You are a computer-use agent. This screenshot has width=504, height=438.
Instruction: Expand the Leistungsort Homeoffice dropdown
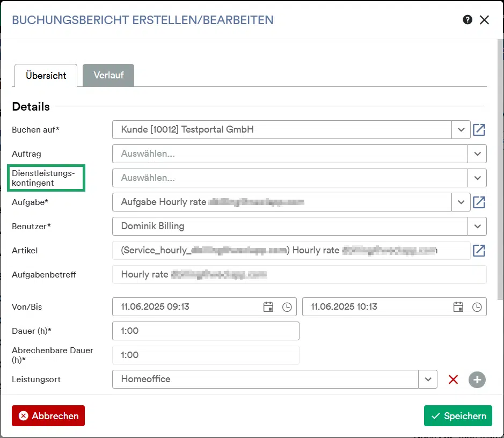(x=428, y=379)
